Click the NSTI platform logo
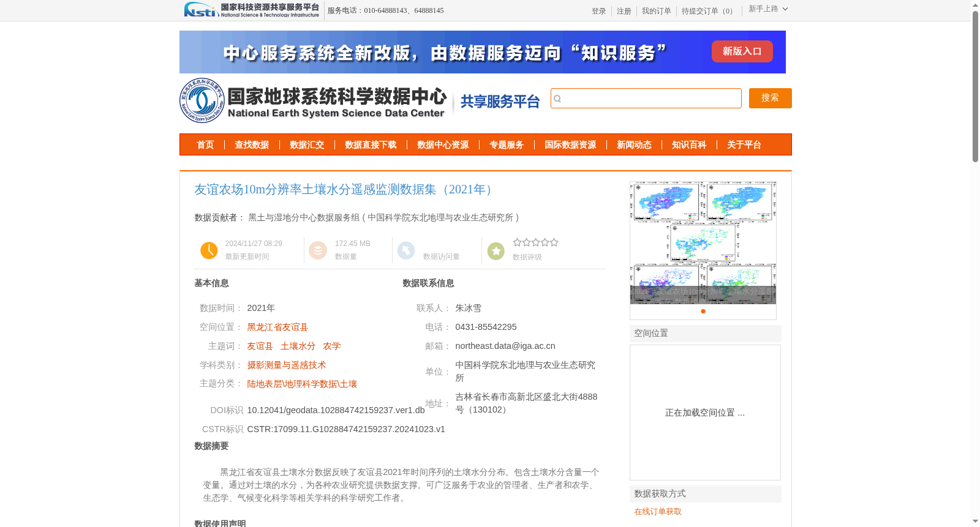980x527 pixels. tap(252, 10)
